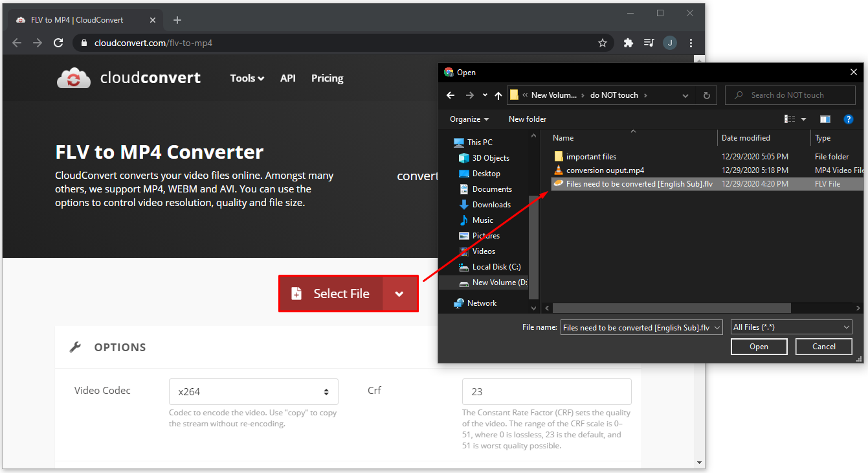Refresh the folder view in Open dialog
This screenshot has height=473, width=868.
706,95
